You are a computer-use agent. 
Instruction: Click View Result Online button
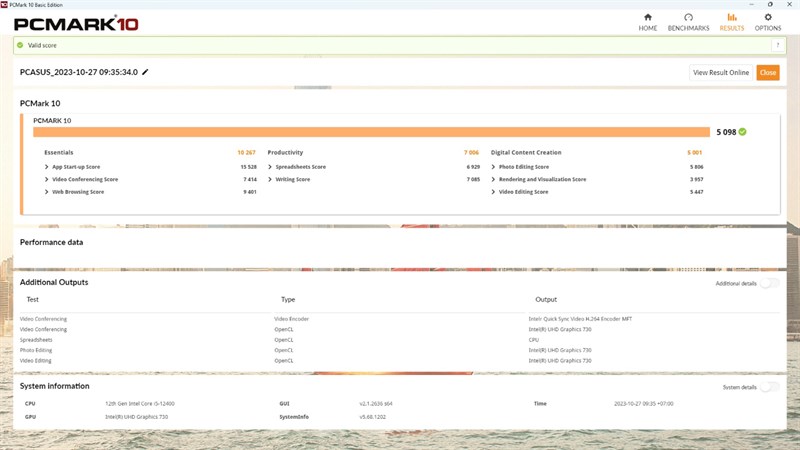(720, 72)
